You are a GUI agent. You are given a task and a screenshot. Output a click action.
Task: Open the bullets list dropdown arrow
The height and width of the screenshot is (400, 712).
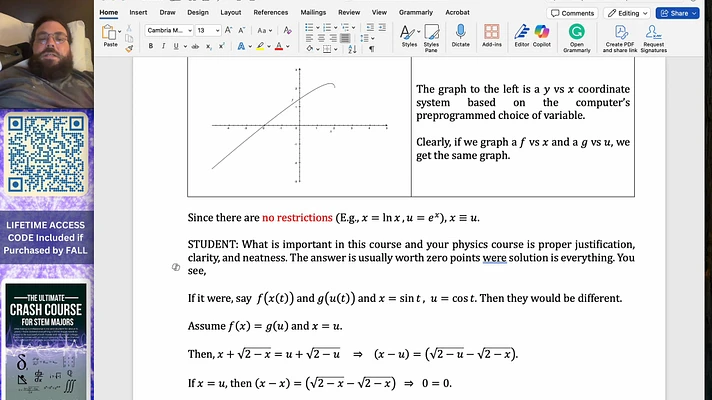pos(318,28)
